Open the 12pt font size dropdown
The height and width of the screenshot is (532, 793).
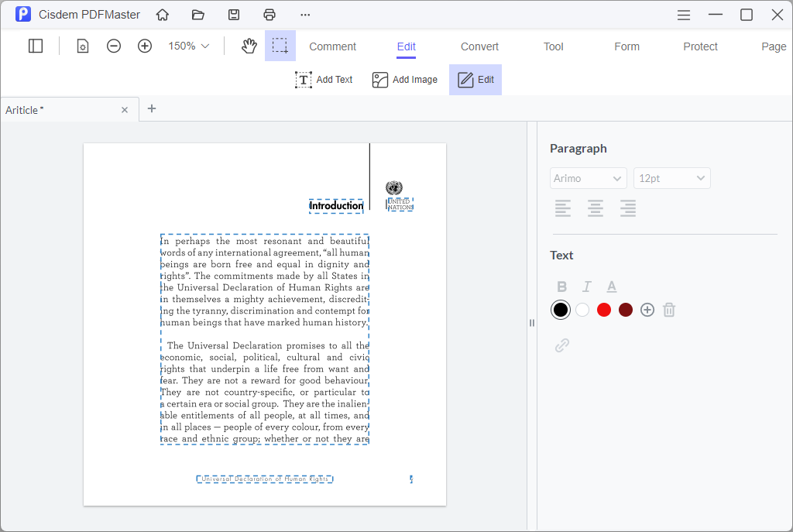671,178
